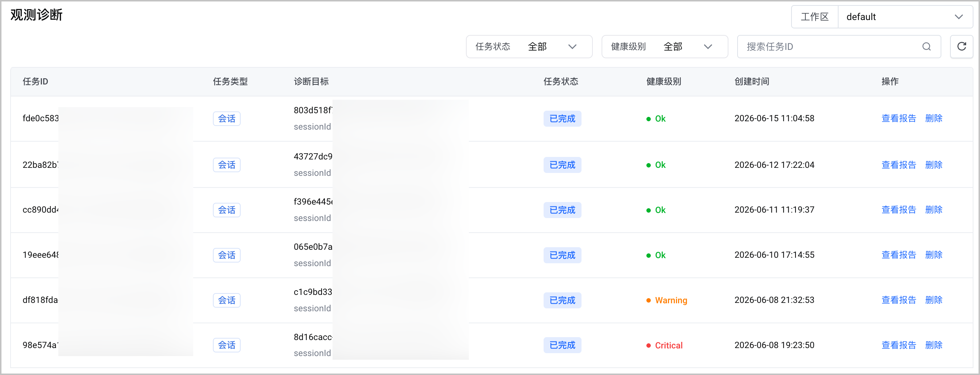This screenshot has height=375, width=980.
Task: Click the search magnifier icon
Action: tap(926, 47)
